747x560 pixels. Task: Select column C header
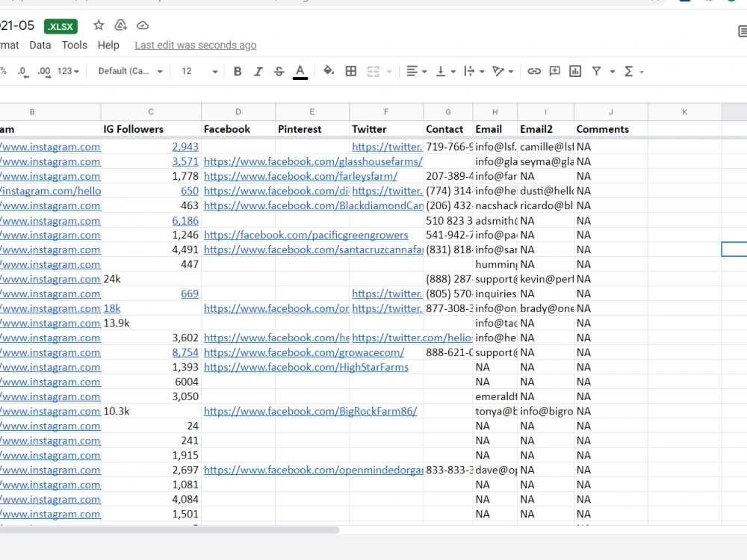point(151,112)
